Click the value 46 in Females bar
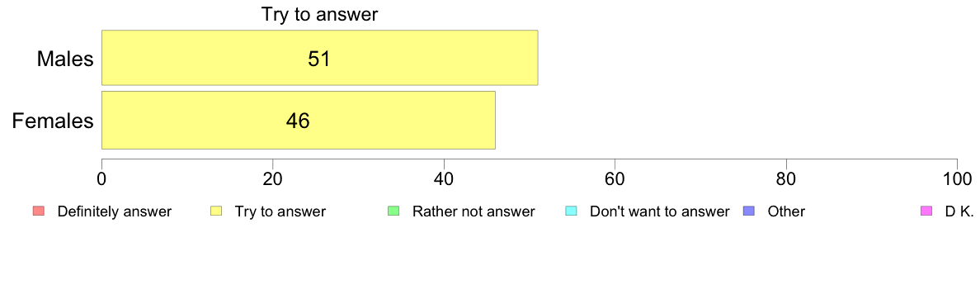The height and width of the screenshot is (304, 980). click(298, 121)
